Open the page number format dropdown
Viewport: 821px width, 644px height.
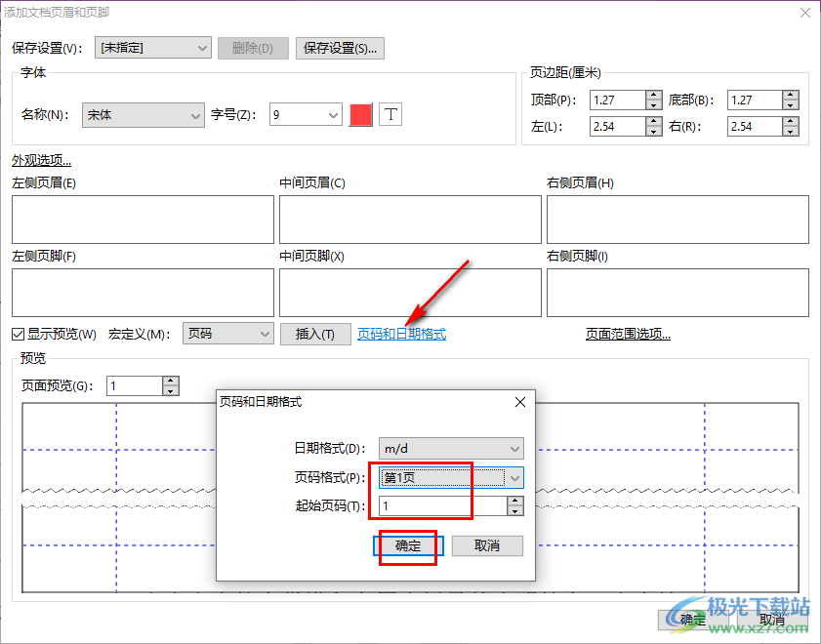click(451, 478)
